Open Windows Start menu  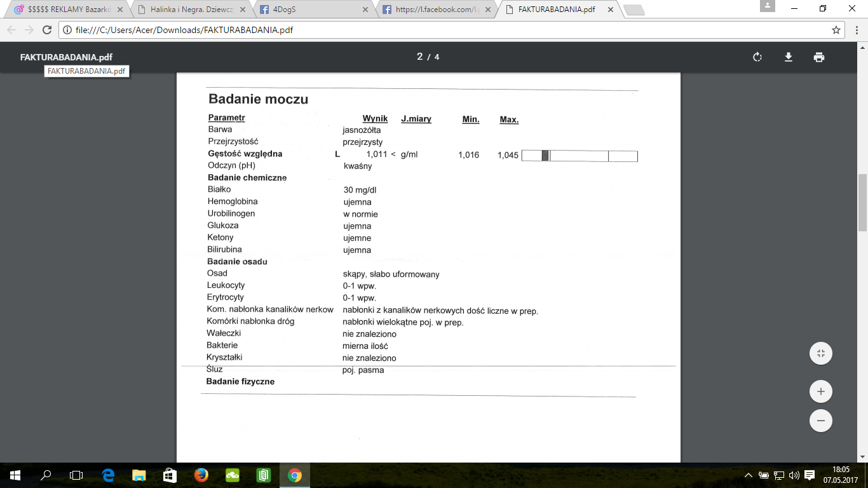pyautogui.click(x=15, y=475)
